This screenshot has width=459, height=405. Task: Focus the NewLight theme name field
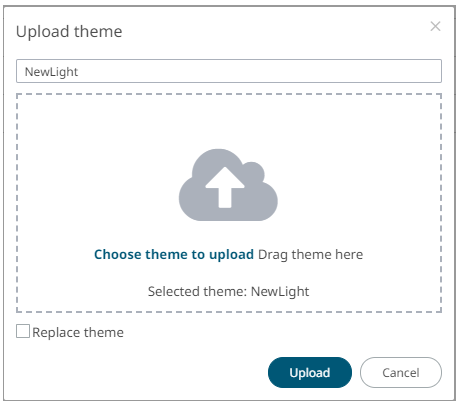click(229, 71)
